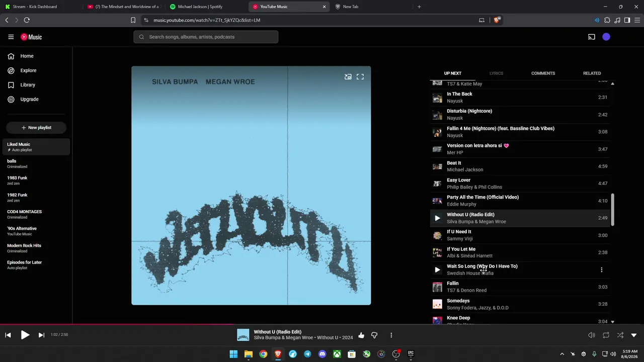
Task: Skip to the previous song
Action: [x=8, y=335]
